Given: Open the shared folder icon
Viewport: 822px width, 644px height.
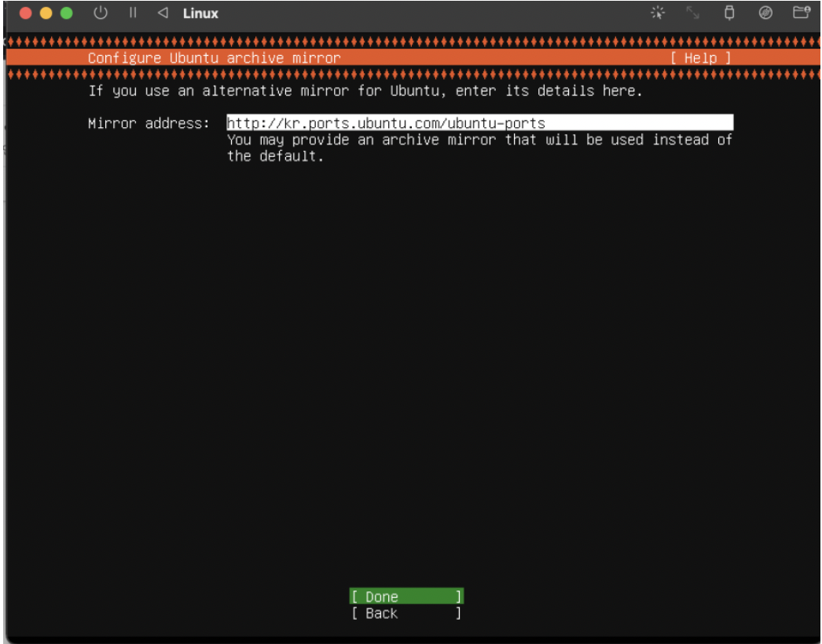Looking at the screenshot, I should 802,13.
